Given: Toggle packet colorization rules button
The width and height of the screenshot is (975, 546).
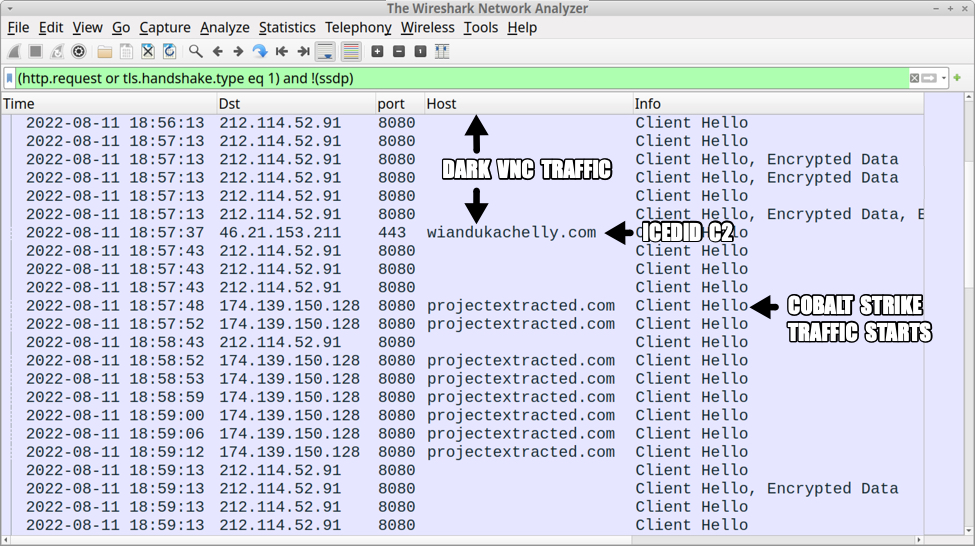Looking at the screenshot, I should (350, 51).
